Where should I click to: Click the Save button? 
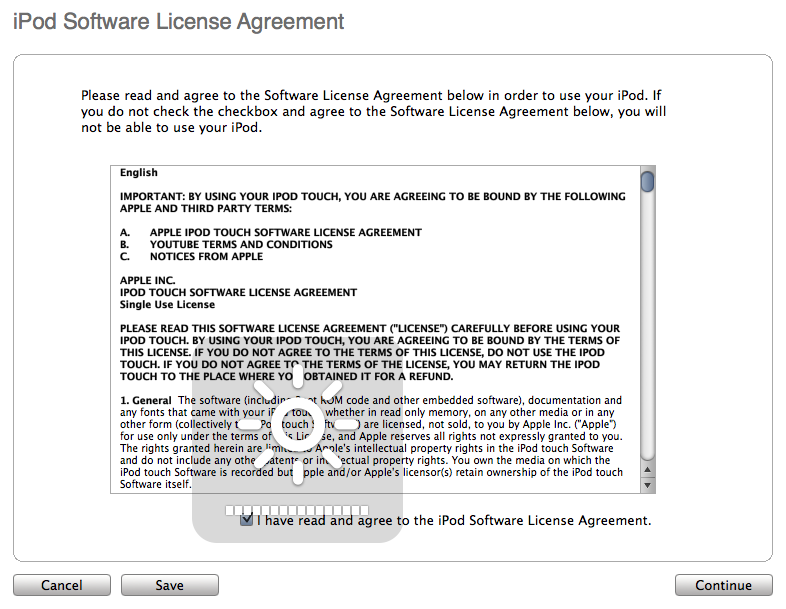[x=169, y=585]
